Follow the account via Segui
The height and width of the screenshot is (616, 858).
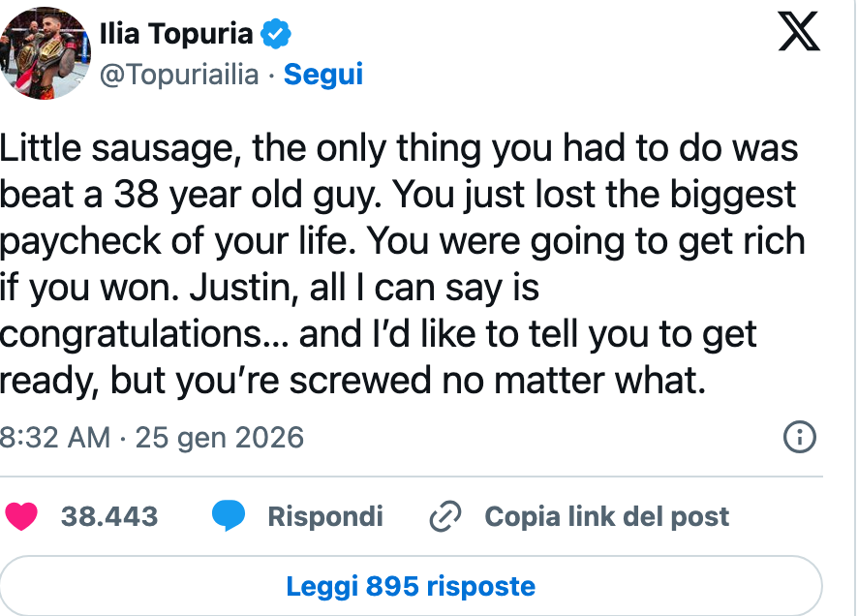(x=323, y=75)
